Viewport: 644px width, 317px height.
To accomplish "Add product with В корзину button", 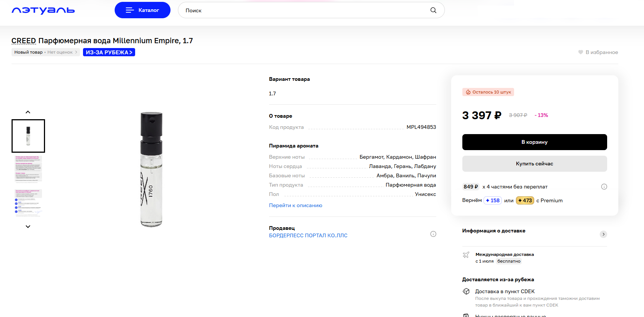I will (535, 142).
